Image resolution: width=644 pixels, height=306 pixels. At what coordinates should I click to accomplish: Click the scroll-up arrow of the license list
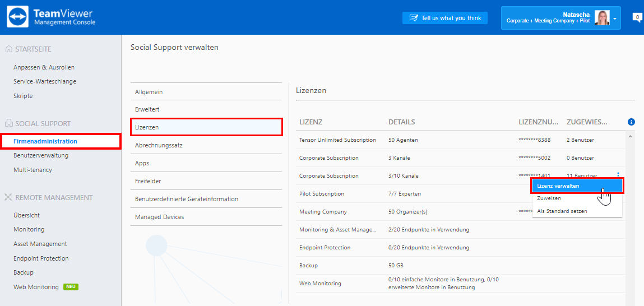click(x=631, y=136)
